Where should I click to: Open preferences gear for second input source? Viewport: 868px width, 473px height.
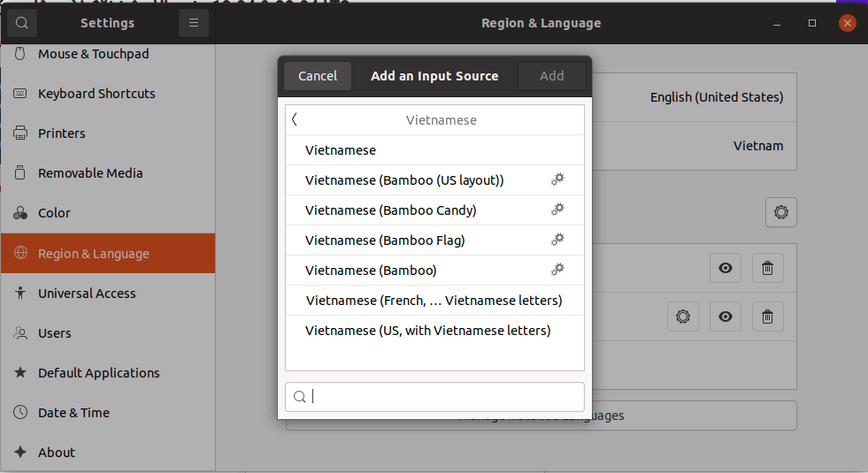(x=682, y=316)
